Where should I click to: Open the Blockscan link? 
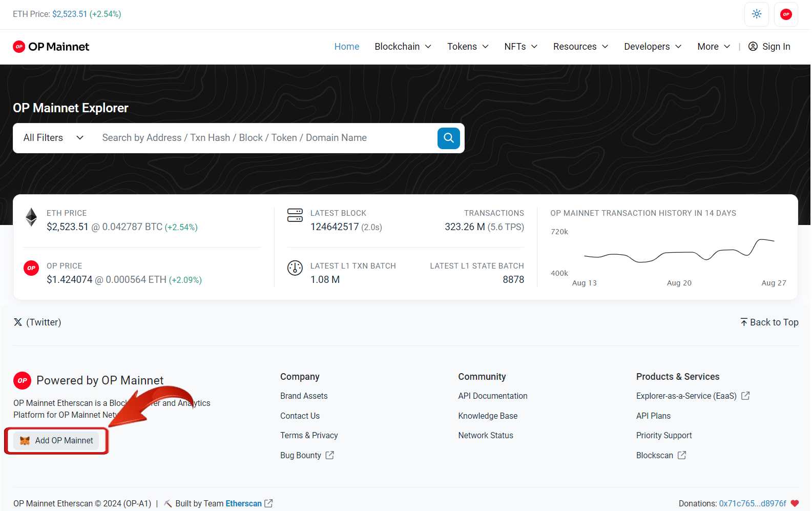click(661, 456)
